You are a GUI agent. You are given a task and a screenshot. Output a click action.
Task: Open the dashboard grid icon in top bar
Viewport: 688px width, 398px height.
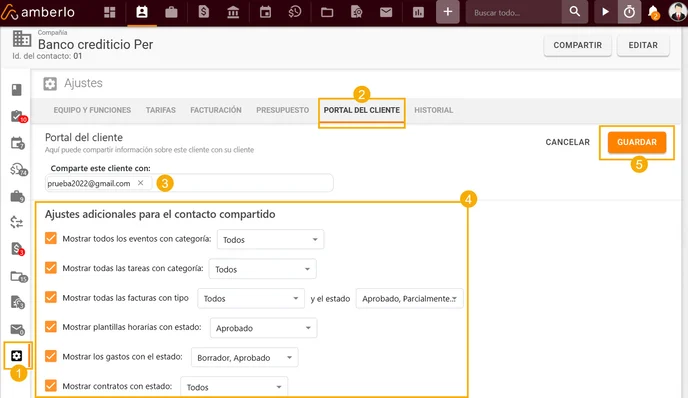click(x=110, y=12)
